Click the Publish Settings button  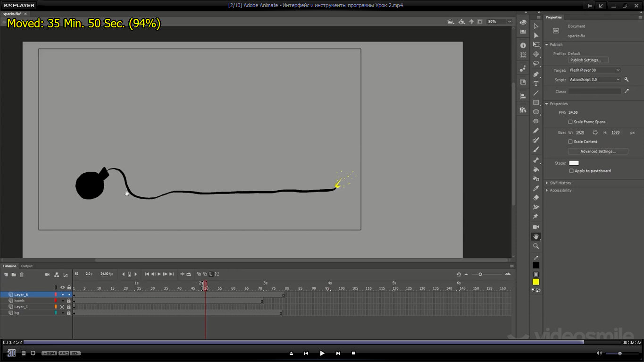click(x=588, y=60)
